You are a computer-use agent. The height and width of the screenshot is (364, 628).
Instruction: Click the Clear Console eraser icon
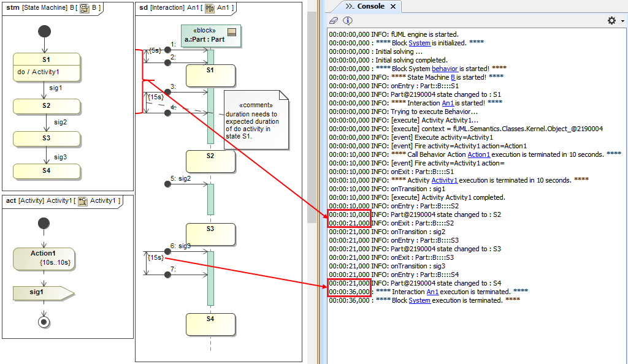click(334, 20)
